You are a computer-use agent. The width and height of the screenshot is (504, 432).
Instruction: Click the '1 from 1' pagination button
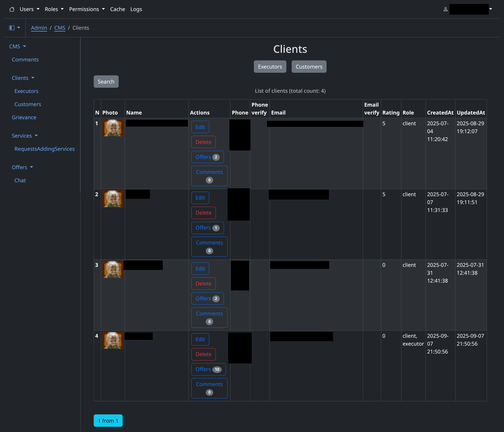[x=108, y=420]
